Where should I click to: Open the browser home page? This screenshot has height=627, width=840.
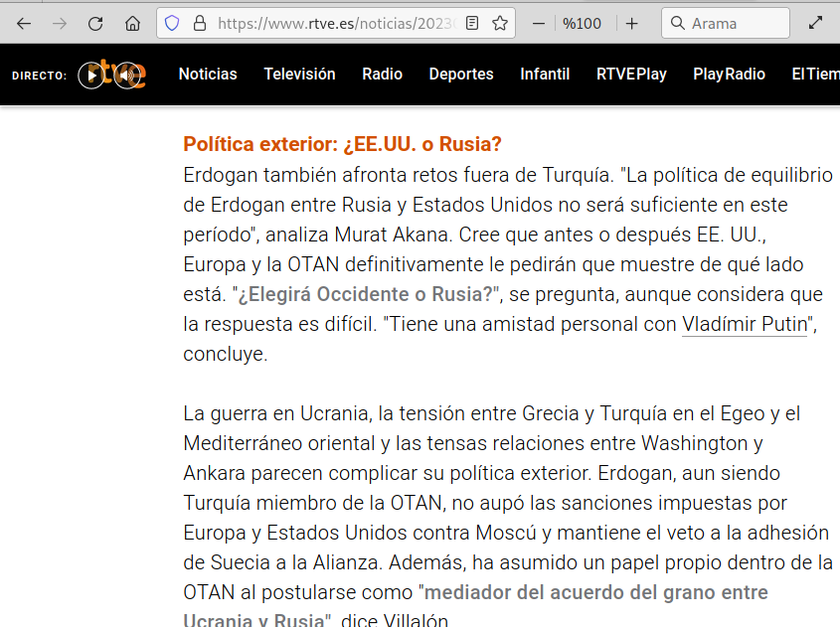[132, 23]
